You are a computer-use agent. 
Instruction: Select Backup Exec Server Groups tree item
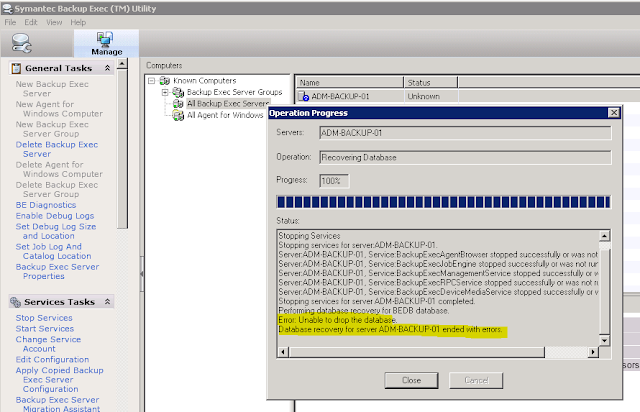234,92
